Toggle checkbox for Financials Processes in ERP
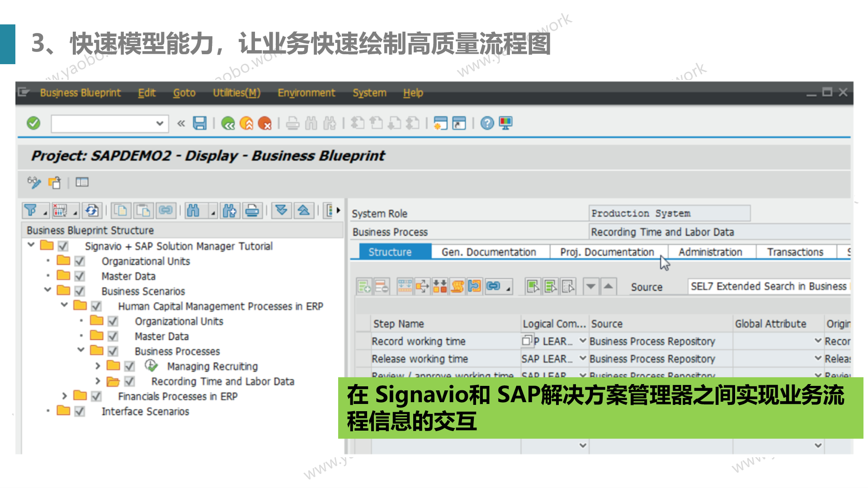Viewport: 868px width, 488px height. (x=96, y=396)
